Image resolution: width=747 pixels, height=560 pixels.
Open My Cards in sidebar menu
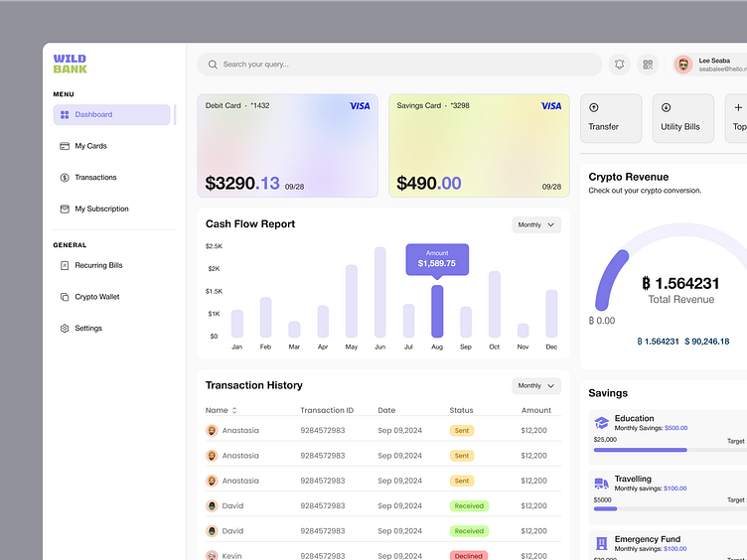click(x=90, y=146)
